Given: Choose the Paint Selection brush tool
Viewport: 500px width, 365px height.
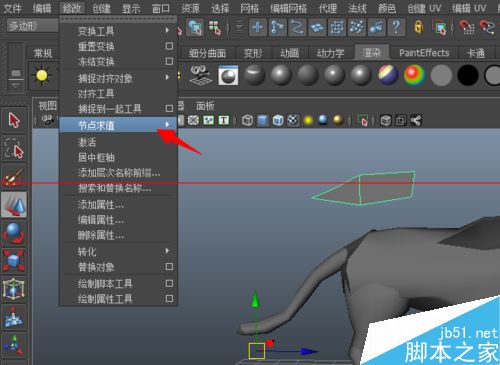Looking at the screenshot, I should click(14, 177).
